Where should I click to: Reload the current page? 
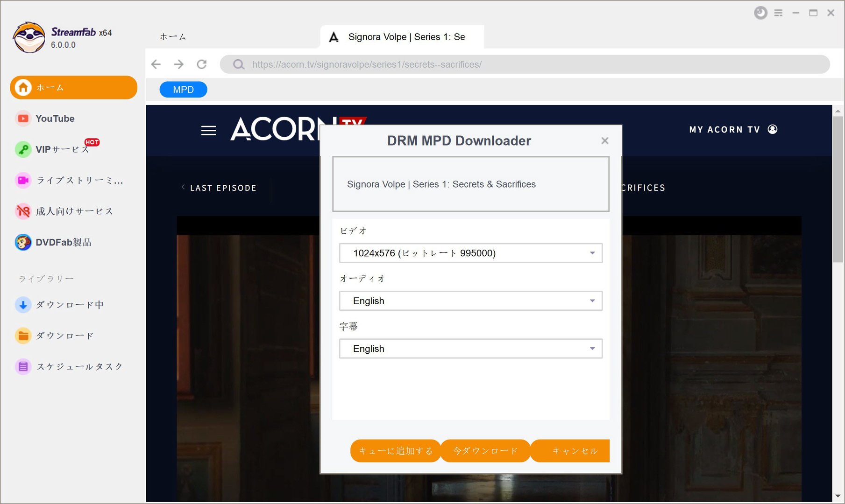202,64
